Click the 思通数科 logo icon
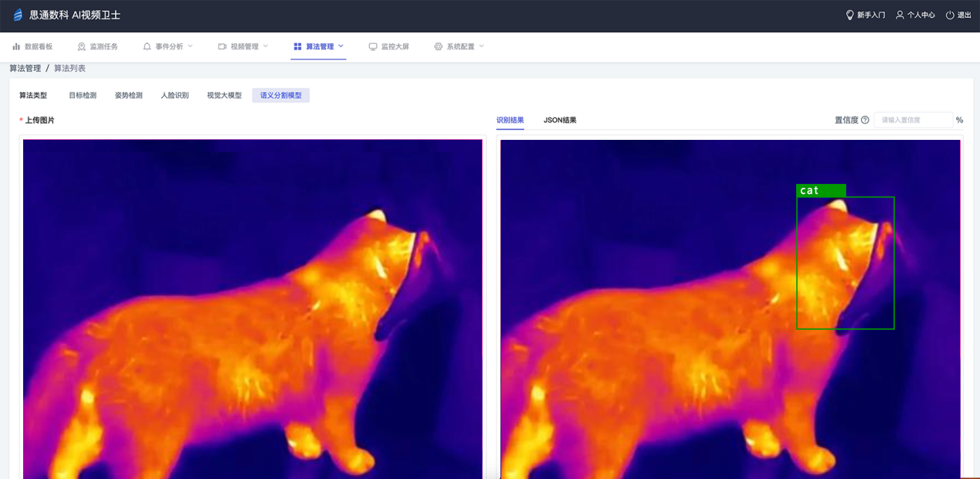980x479 pixels. (18, 15)
